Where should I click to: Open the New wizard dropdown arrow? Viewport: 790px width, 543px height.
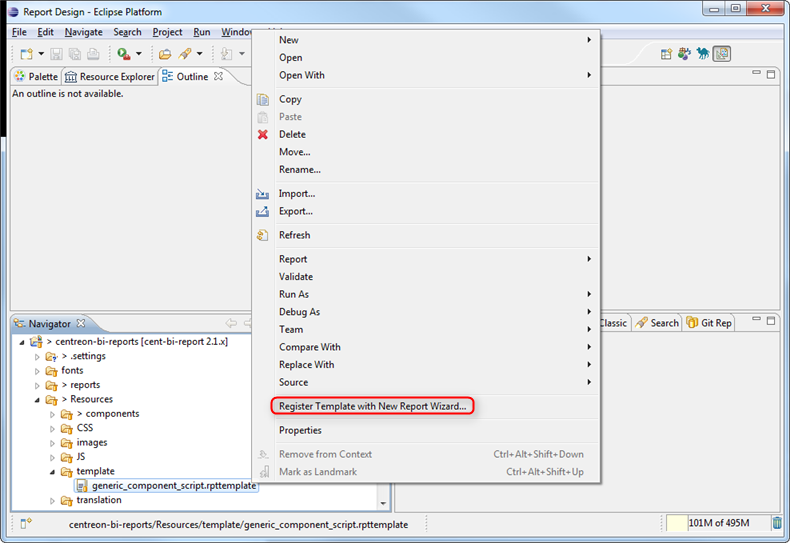coord(41,54)
